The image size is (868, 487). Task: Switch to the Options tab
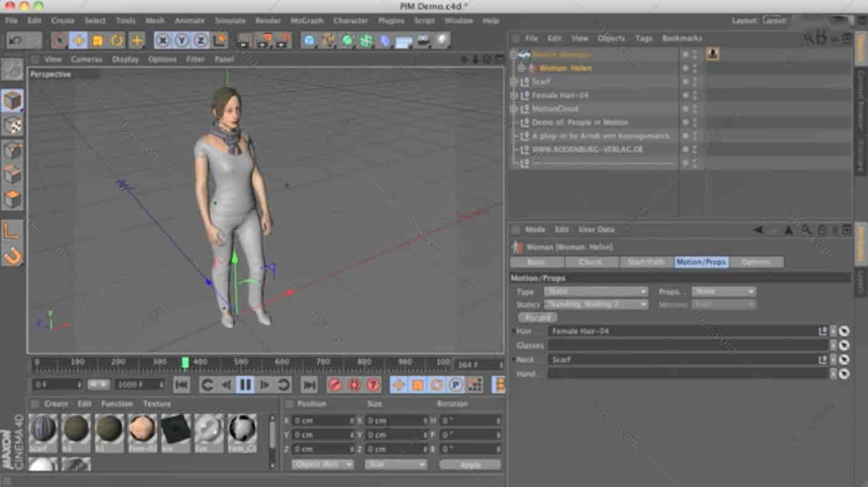[757, 262]
